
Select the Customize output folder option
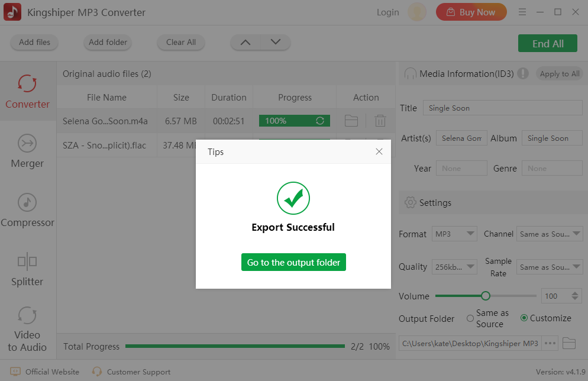click(x=524, y=318)
